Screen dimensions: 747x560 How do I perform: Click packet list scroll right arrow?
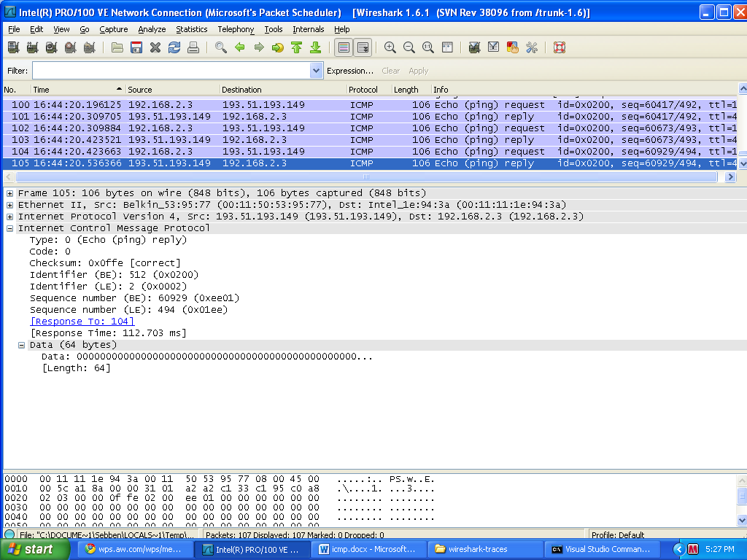click(x=729, y=176)
